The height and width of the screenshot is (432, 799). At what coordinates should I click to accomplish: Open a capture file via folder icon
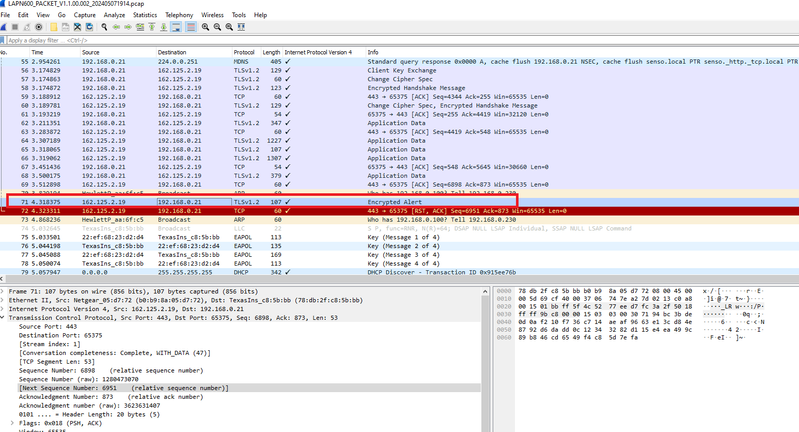(55, 28)
